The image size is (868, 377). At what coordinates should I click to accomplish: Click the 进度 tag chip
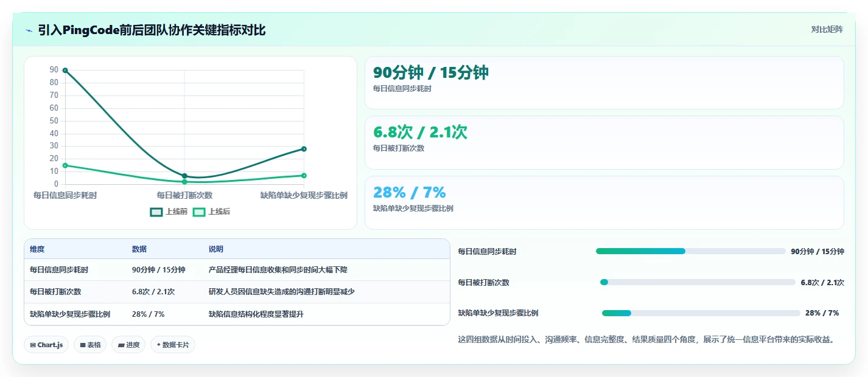(x=128, y=345)
